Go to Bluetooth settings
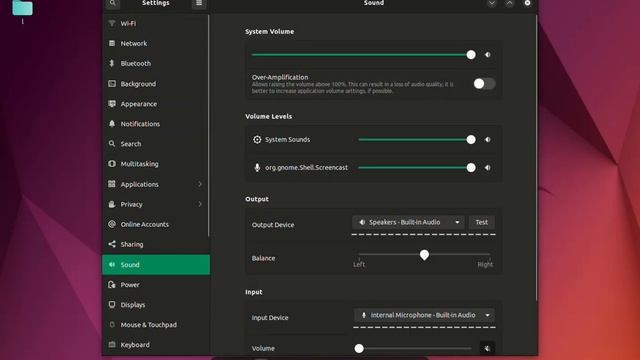The width and height of the screenshot is (640, 360). pos(156,63)
